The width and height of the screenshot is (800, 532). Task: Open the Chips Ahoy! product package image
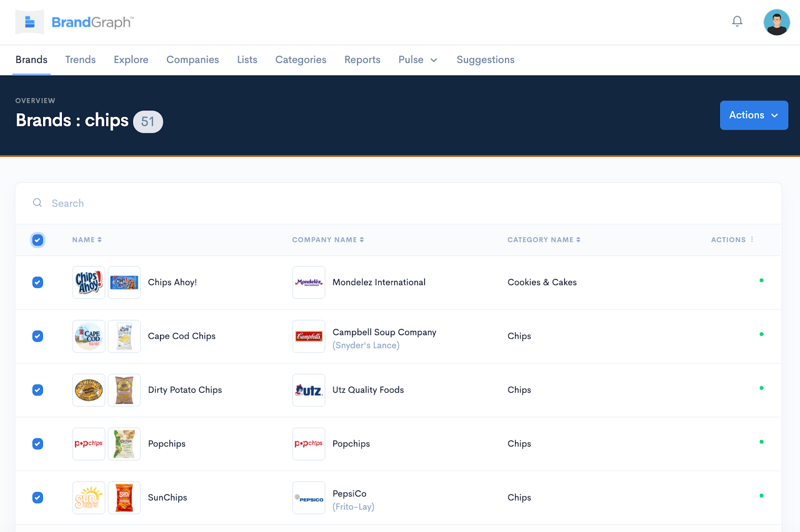(x=124, y=282)
